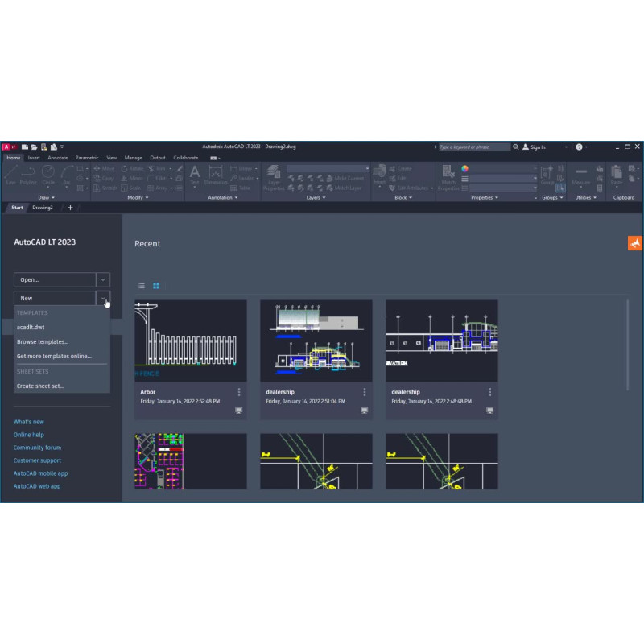The height and width of the screenshot is (644, 644).
Task: Open the What's new link
Action: pyautogui.click(x=29, y=422)
